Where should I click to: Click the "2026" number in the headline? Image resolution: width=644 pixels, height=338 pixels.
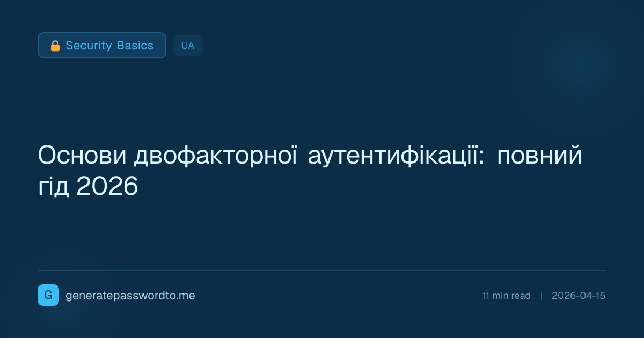click(107, 186)
